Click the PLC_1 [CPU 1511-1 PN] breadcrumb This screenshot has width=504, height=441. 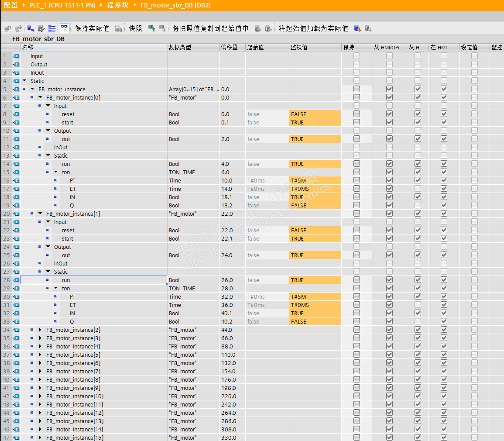tap(62, 5)
